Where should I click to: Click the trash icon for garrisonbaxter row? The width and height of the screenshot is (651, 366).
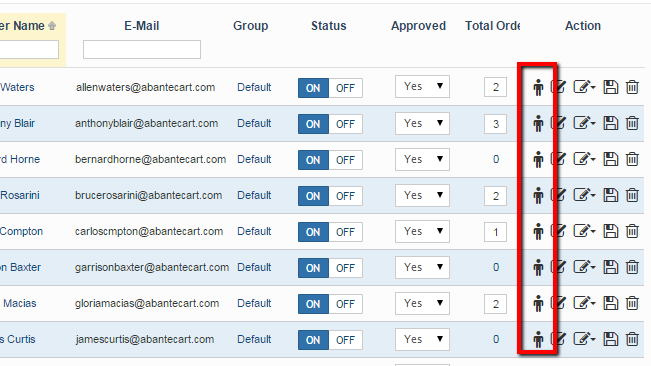[632, 267]
